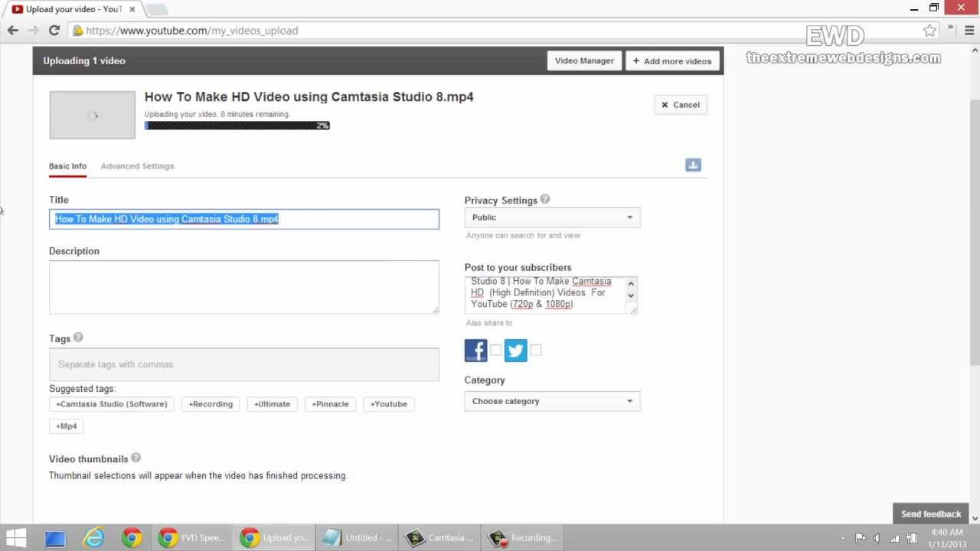This screenshot has width=980, height=551.
Task: Click the upload progress bar
Action: [x=237, y=126]
